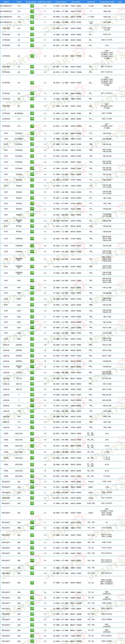Viewport: 125px width, 644px height.
Task: Click engine code 146 C3.000
Action: click(107, 322)
